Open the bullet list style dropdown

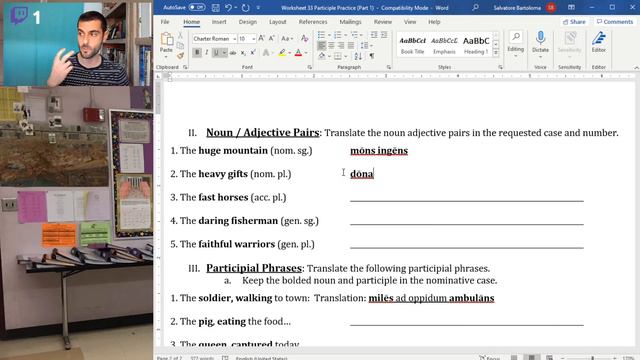click(329, 35)
